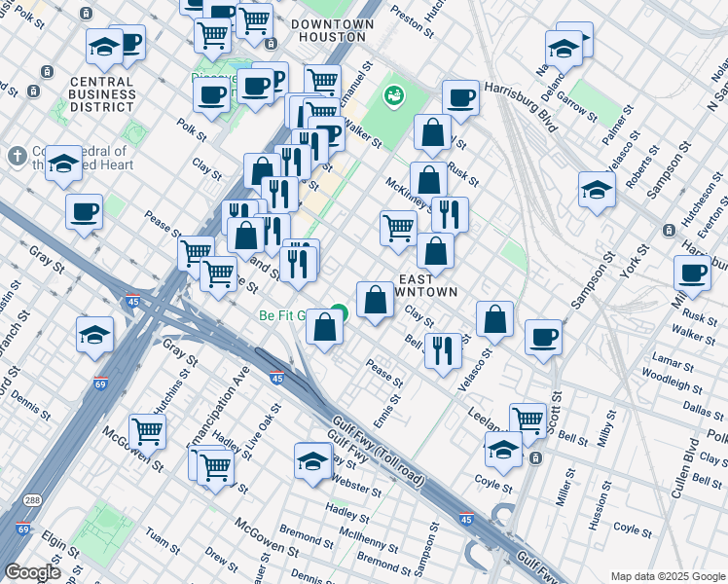This screenshot has width=728, height=584.
Task: Click the DOWNTOWN HOUSTON label
Action: [332, 30]
